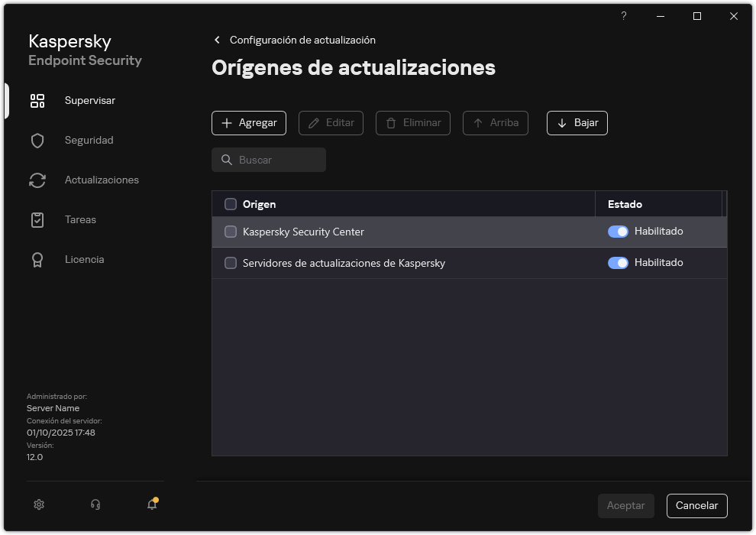The image size is (756, 535).
Task: Select the Seguridad shield icon
Action: click(x=37, y=140)
